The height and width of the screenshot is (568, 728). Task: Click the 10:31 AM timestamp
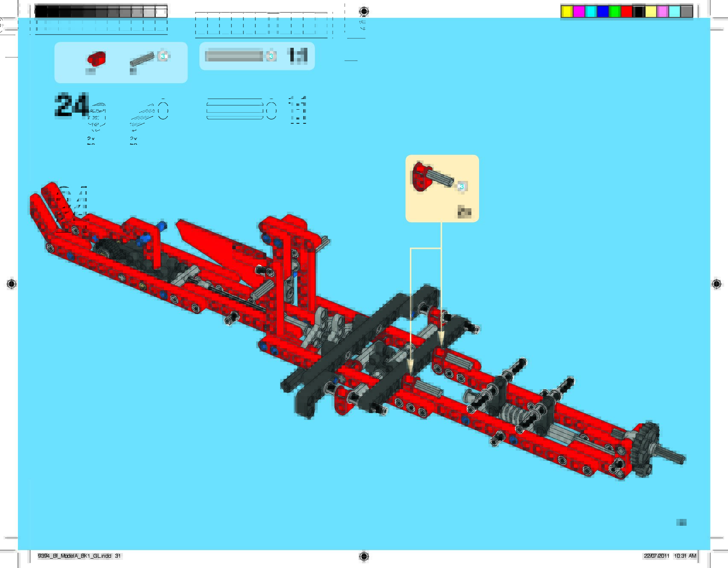[x=685, y=556]
